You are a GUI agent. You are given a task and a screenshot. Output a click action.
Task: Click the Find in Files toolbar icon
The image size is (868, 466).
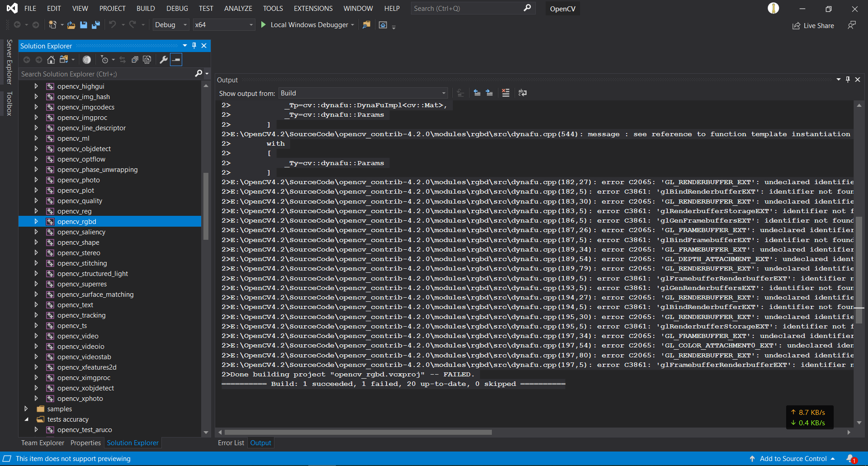pos(367,25)
